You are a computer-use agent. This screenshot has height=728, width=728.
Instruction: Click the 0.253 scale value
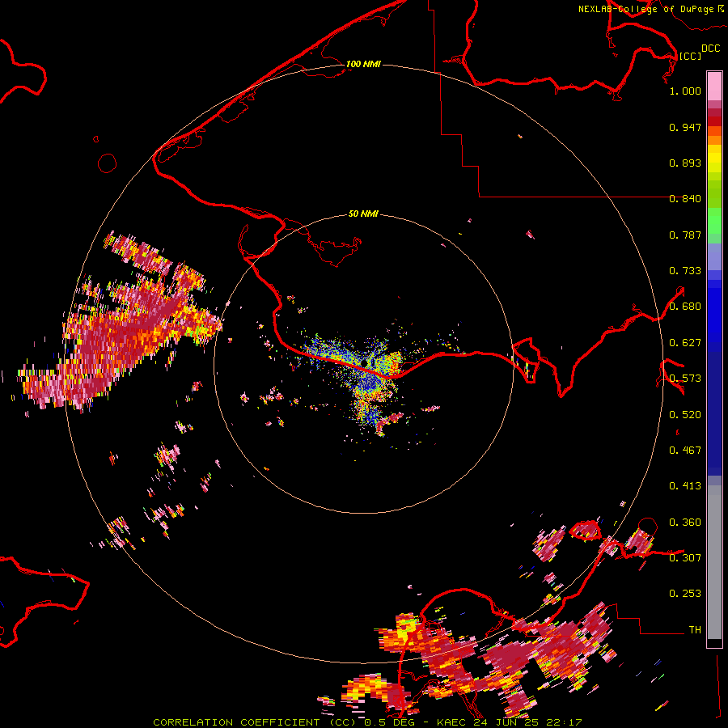tap(685, 594)
